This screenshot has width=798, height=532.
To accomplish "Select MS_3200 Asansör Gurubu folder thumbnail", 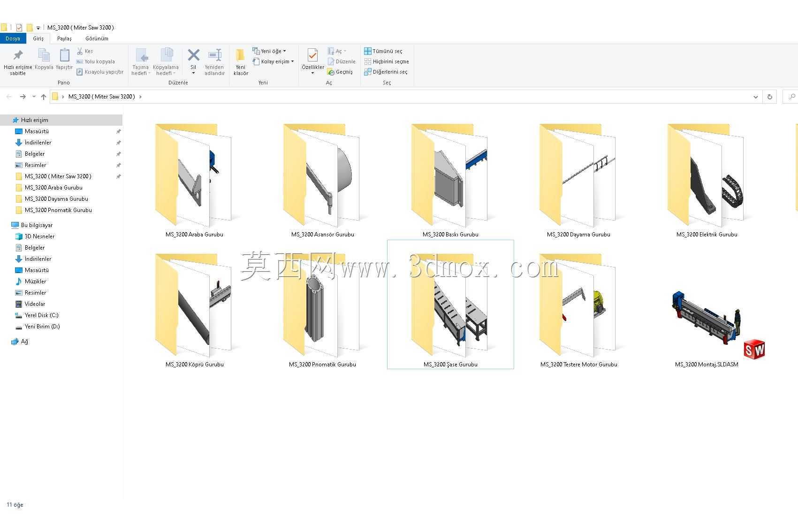I will [x=322, y=175].
